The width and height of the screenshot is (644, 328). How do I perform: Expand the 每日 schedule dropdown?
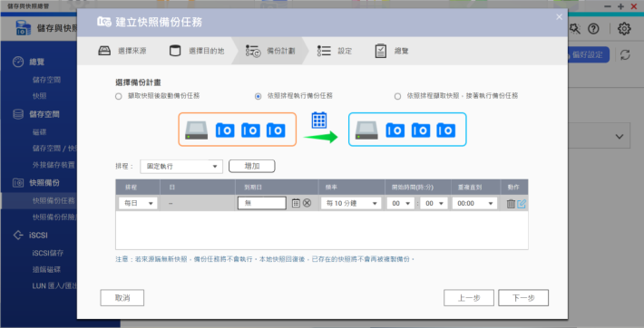[x=138, y=203]
